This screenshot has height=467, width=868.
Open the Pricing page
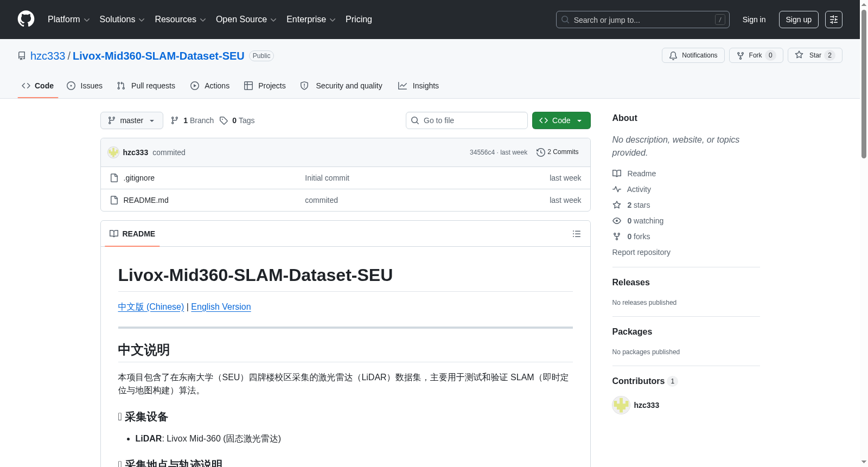[x=359, y=20]
